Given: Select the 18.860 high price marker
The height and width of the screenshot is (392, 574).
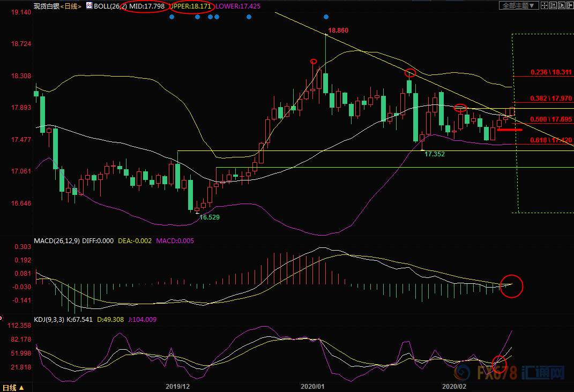Looking at the screenshot, I should [338, 31].
